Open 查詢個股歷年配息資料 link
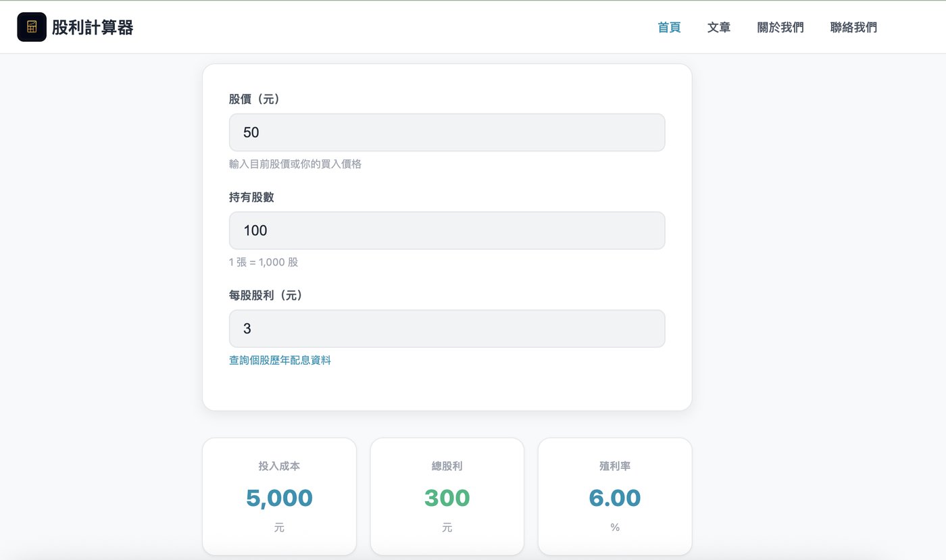The width and height of the screenshot is (946, 560). 280,360
